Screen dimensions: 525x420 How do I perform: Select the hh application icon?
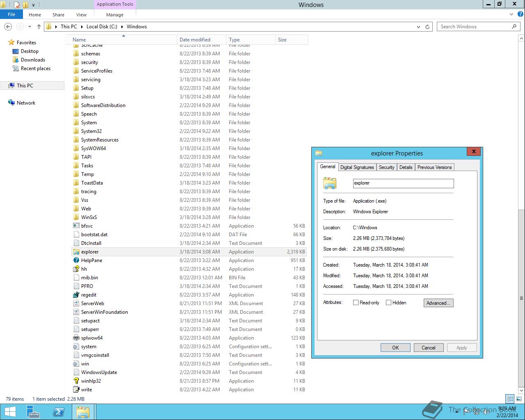76,269
